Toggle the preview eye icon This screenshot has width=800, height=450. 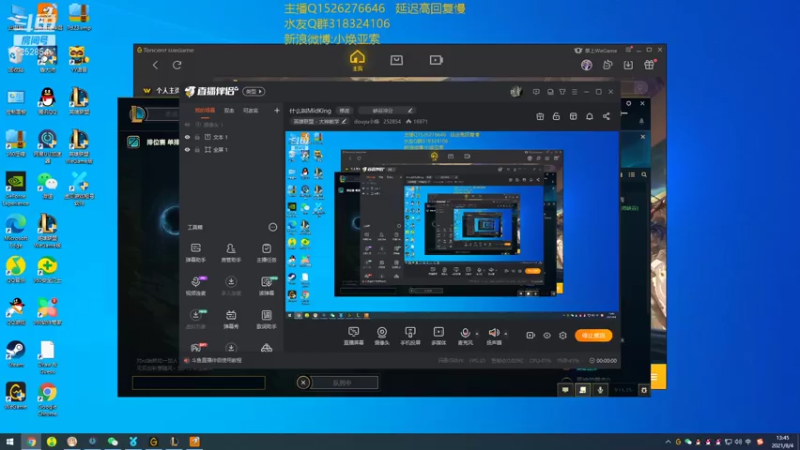coord(547,336)
